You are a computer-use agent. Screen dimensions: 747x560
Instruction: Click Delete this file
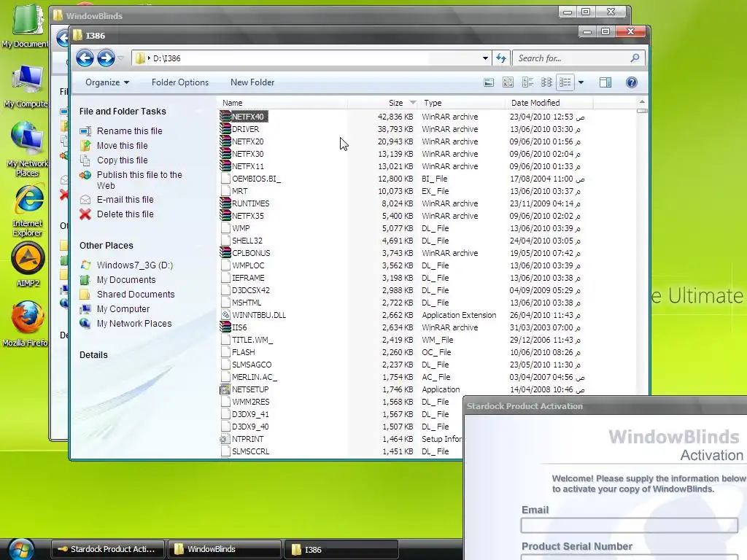[x=125, y=214]
